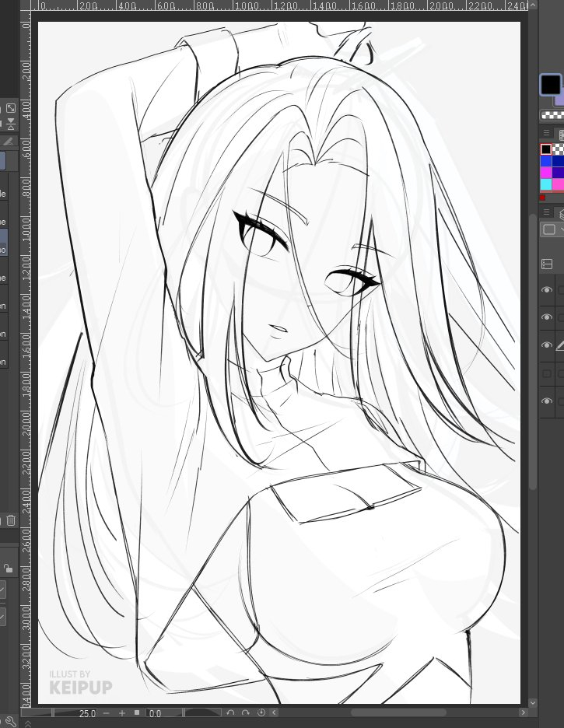This screenshot has height=728, width=564.
Task: Select the black main drawing color
Action: (550, 84)
